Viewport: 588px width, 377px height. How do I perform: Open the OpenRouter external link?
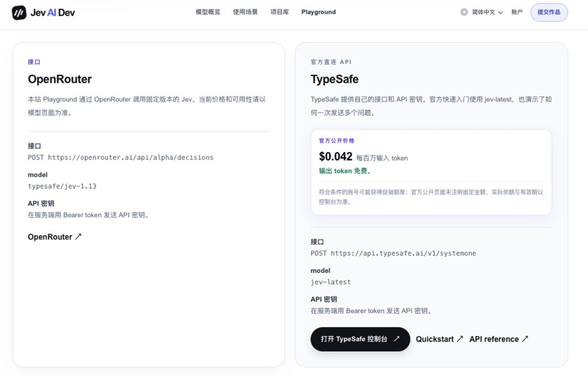54,237
